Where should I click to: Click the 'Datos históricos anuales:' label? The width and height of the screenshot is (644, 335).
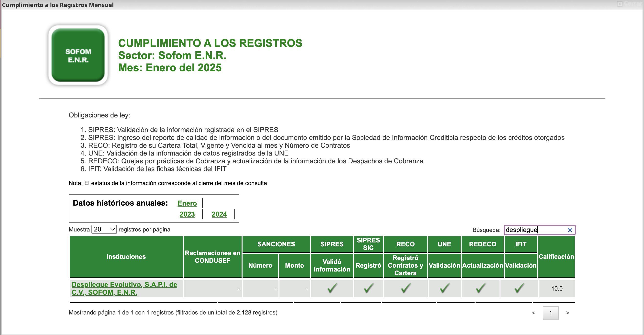point(120,203)
